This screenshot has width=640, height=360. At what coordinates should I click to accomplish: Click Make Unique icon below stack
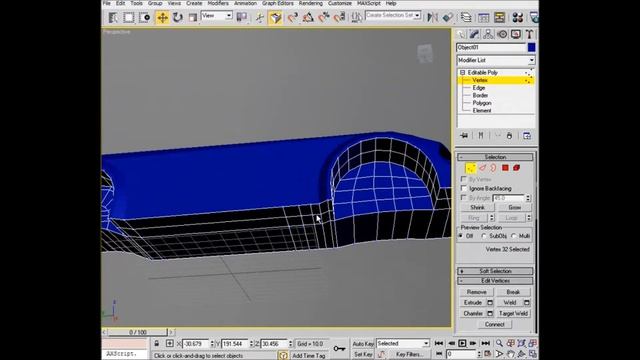pyautogui.click(x=498, y=136)
